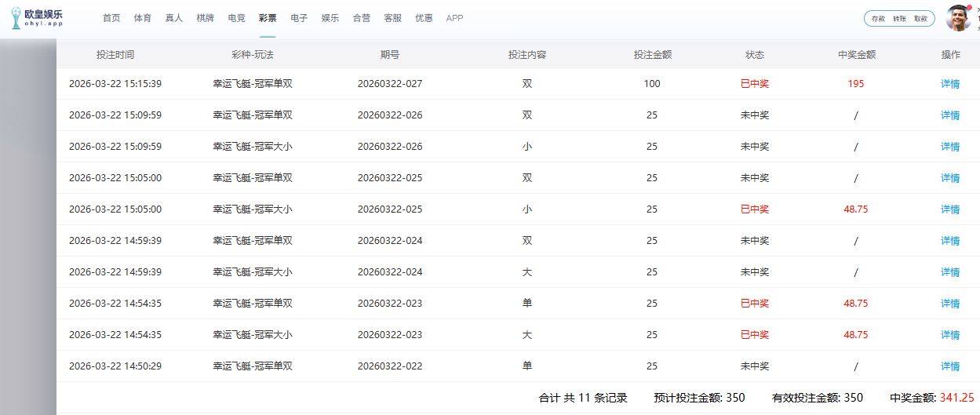Image resolution: width=980 pixels, height=415 pixels.
Task: Click the APP download link
Action: tap(454, 18)
